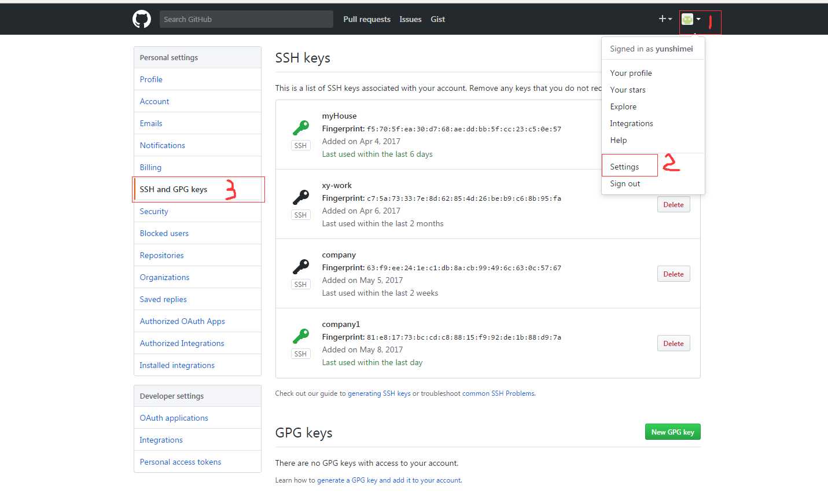
Task: Delete the company SSH key
Action: point(674,274)
